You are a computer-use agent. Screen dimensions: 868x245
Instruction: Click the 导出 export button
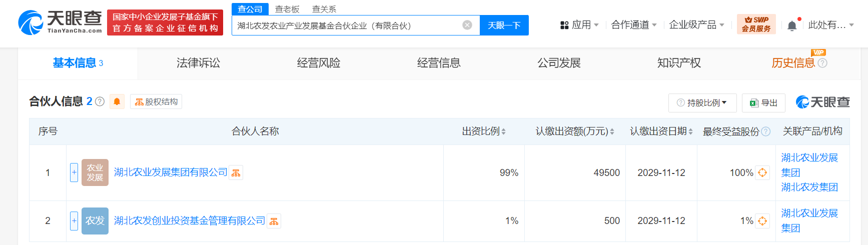[763, 102]
